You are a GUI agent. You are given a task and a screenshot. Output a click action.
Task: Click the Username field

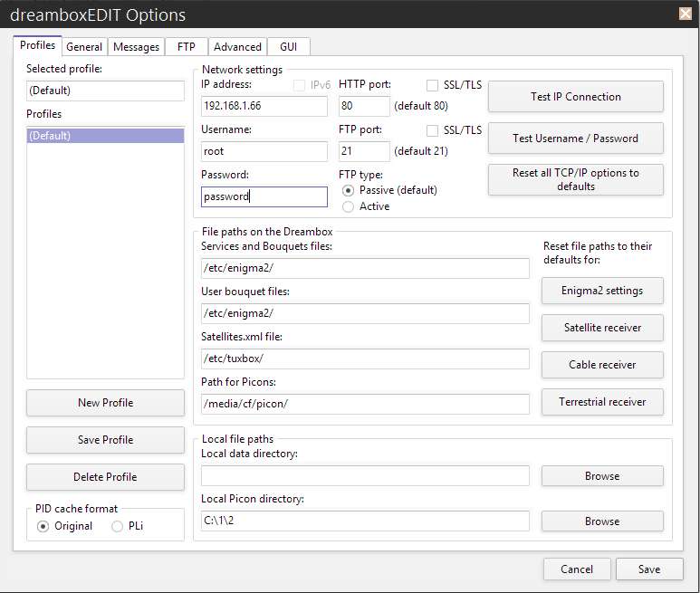coord(264,151)
